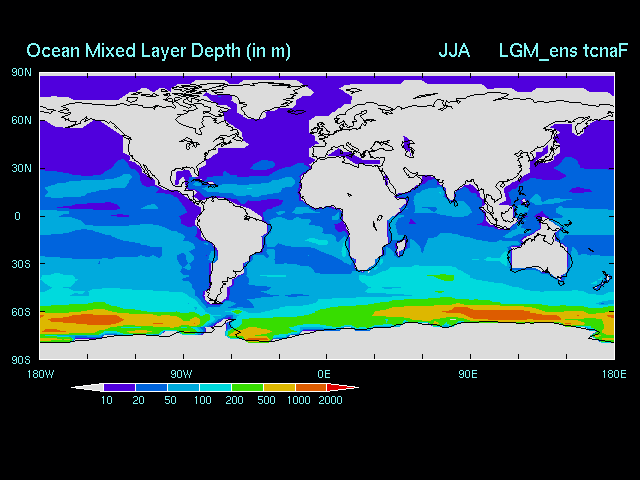Click the 180W longitude label

pyautogui.click(x=40, y=374)
